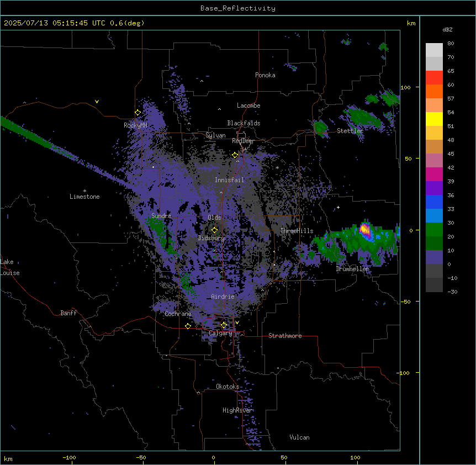Click the RockyMH label

tap(135, 125)
